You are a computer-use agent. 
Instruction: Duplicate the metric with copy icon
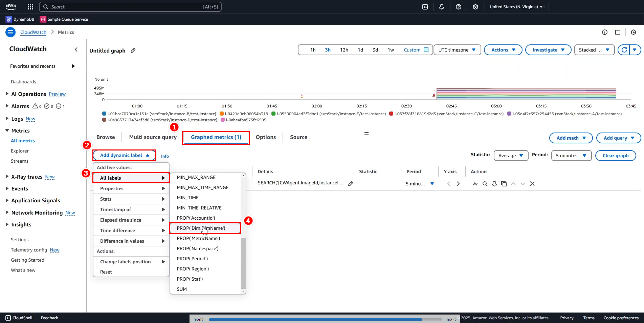pos(504,184)
